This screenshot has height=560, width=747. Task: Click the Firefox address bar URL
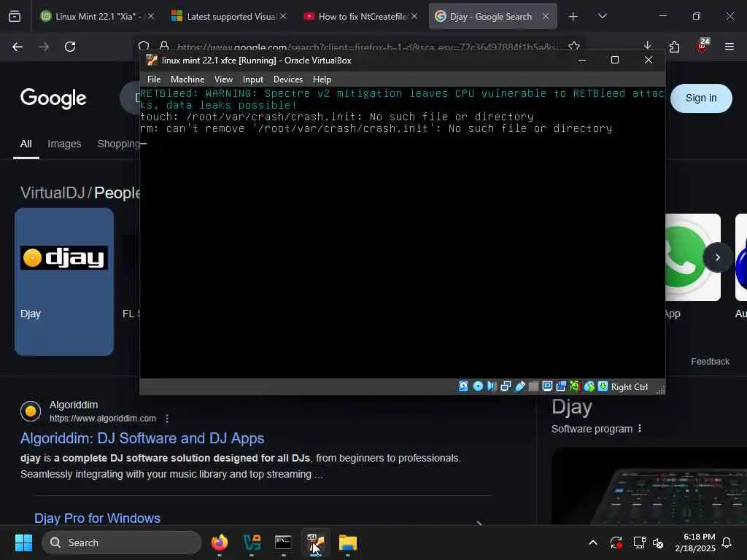[x=367, y=47]
